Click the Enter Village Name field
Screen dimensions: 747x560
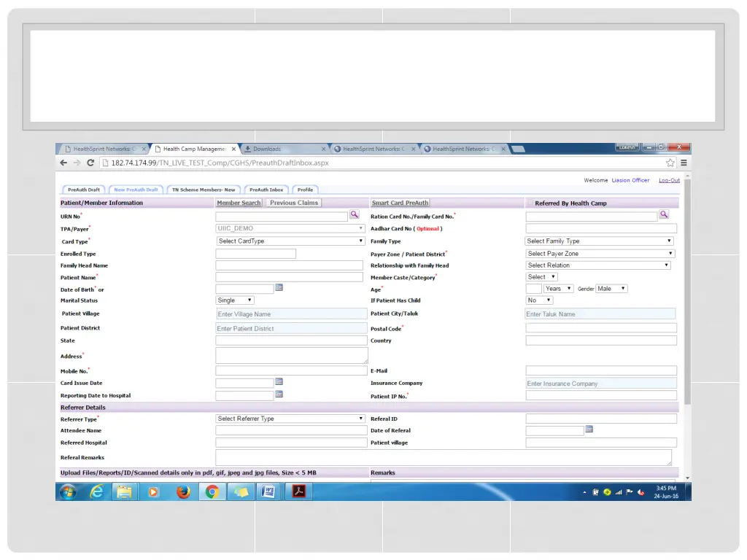pyautogui.click(x=291, y=314)
